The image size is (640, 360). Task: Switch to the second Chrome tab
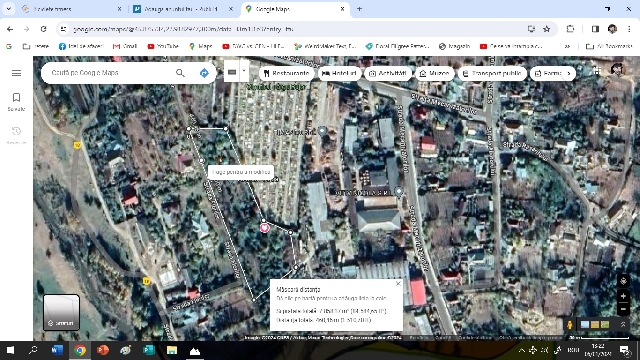183,9
